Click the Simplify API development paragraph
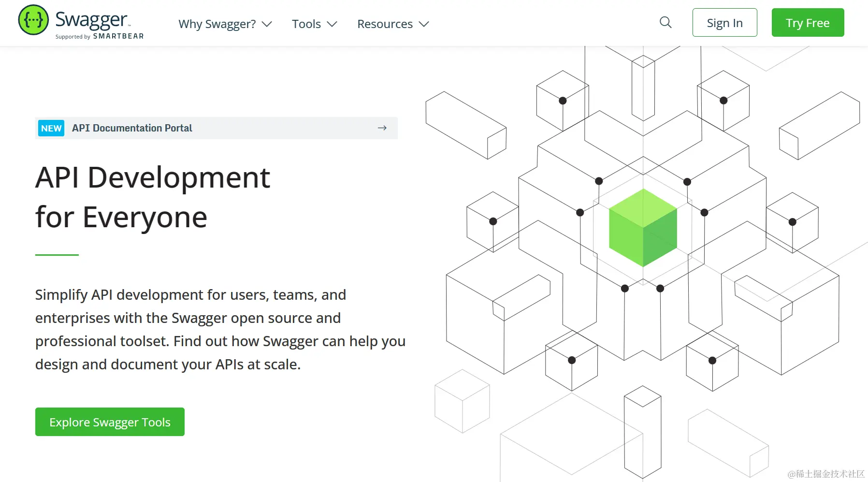 point(220,329)
